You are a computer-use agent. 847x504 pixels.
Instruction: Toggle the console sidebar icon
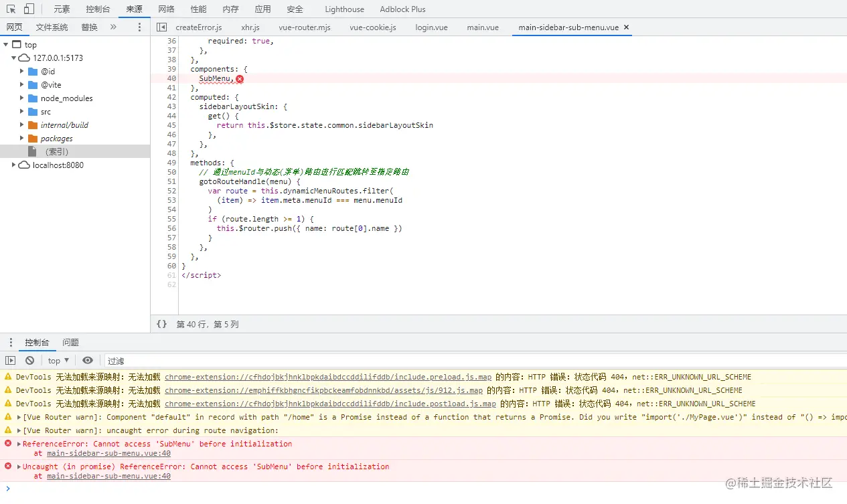point(11,360)
